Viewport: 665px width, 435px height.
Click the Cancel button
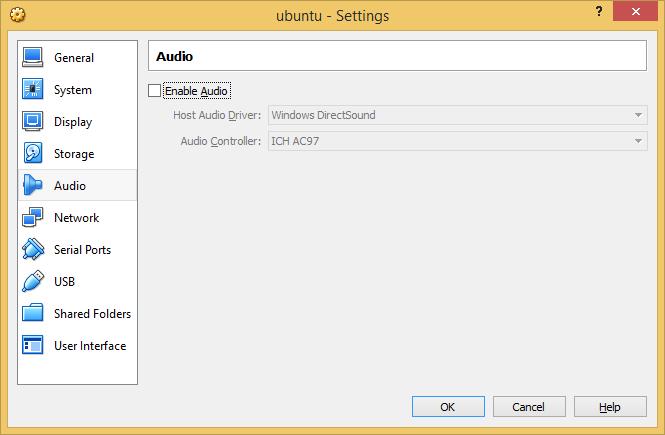click(x=529, y=407)
